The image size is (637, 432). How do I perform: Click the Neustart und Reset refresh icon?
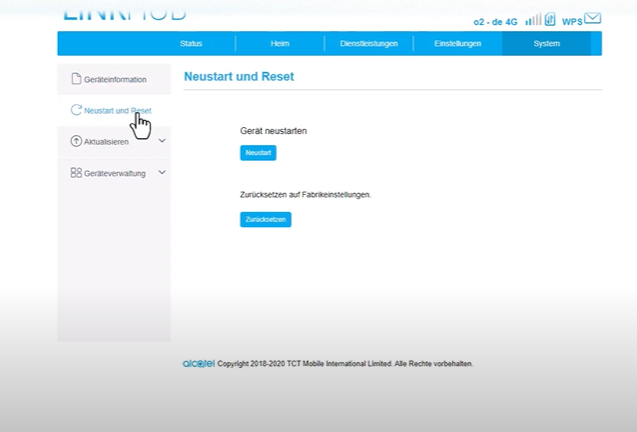pos(76,110)
